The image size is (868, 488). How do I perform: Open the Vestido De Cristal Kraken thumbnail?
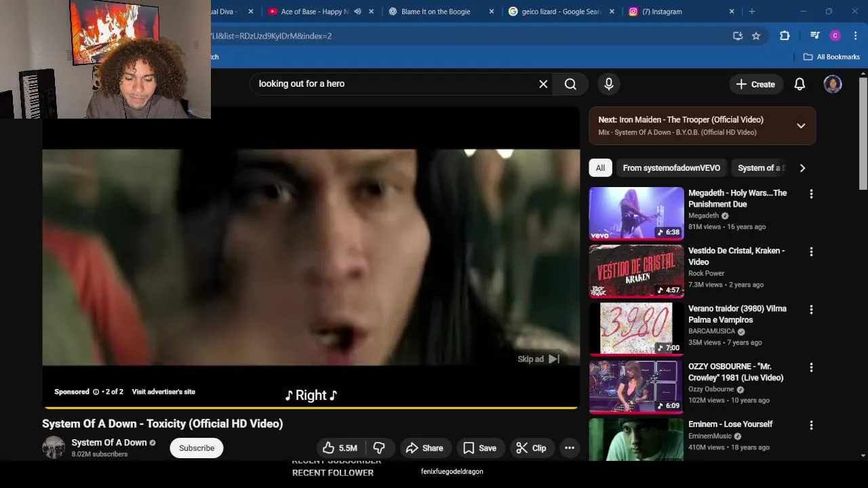click(x=636, y=271)
